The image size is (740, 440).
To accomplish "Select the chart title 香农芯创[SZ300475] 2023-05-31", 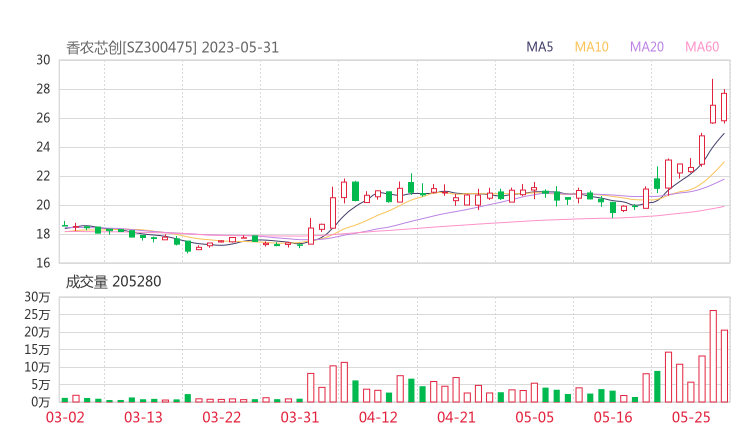I will pos(172,48).
